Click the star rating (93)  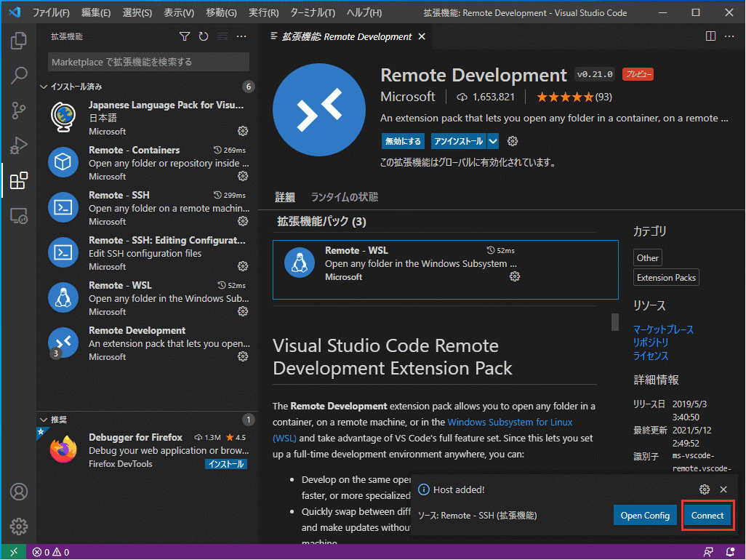click(x=574, y=97)
